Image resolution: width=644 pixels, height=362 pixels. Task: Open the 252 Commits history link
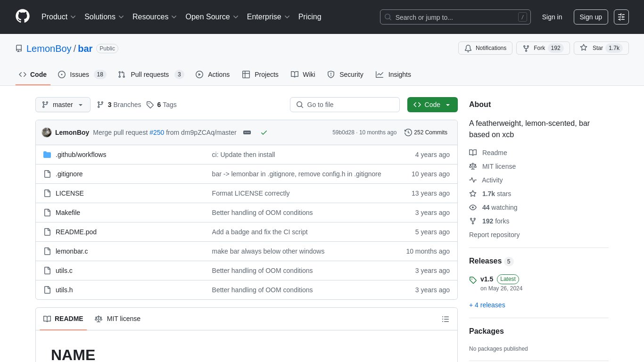coord(426,132)
